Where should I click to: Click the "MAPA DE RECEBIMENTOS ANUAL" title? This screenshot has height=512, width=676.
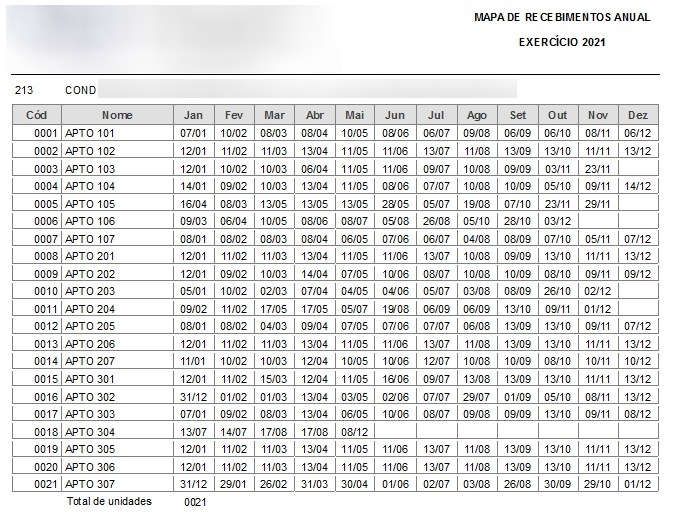tap(562, 18)
